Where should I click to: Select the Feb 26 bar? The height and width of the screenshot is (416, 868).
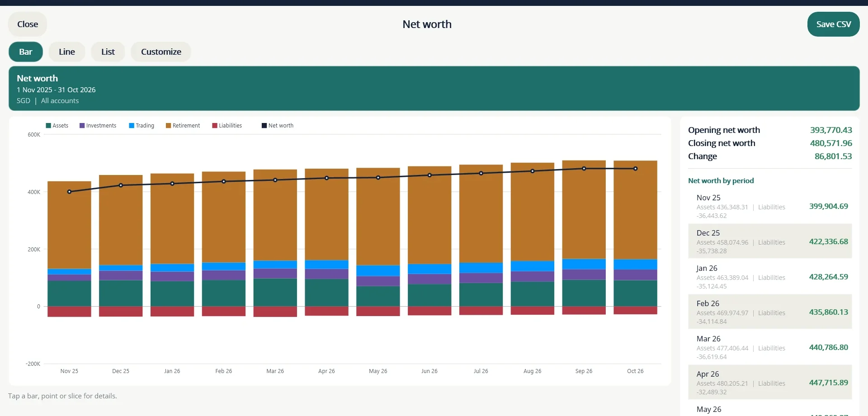(x=224, y=244)
